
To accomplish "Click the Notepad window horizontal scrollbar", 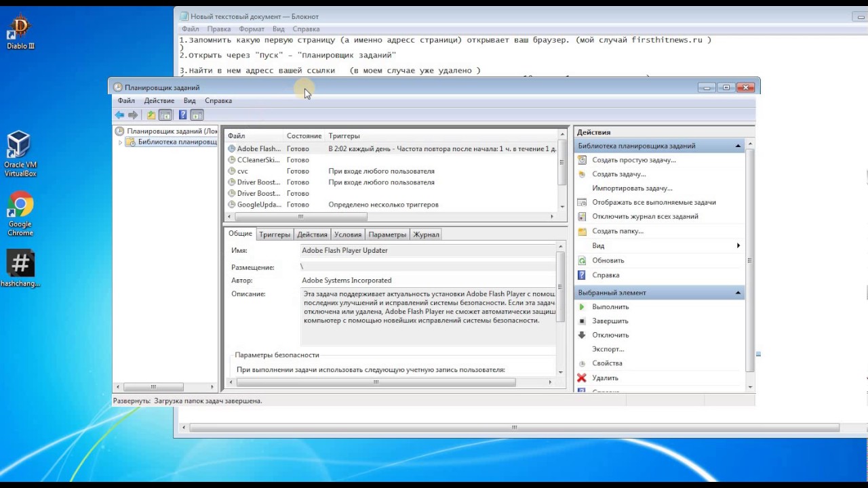I will click(x=515, y=428).
